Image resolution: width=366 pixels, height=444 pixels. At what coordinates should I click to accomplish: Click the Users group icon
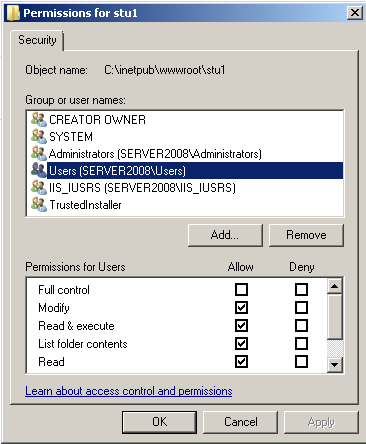pyautogui.click(x=39, y=170)
